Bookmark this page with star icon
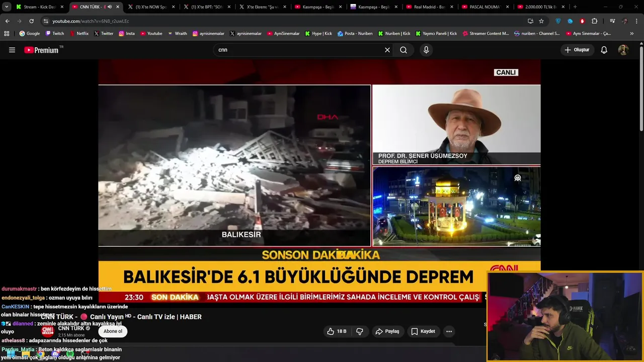This screenshot has width=644, height=362. point(541,21)
